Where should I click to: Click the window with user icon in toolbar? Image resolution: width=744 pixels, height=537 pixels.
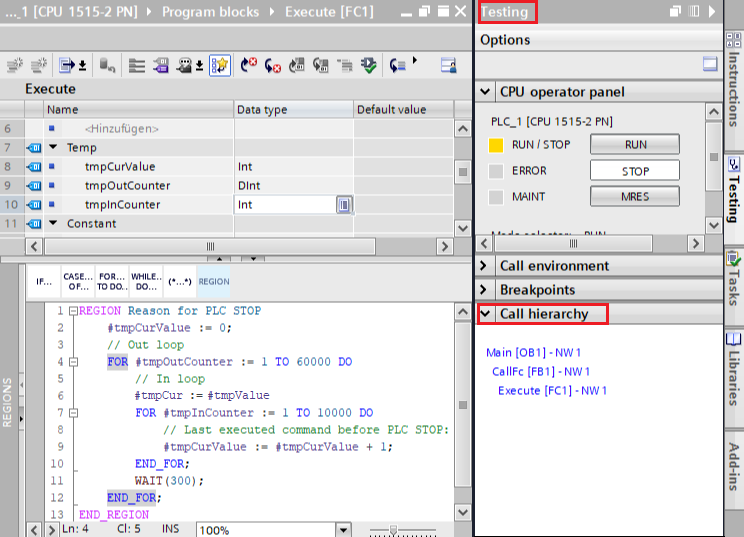point(448,65)
